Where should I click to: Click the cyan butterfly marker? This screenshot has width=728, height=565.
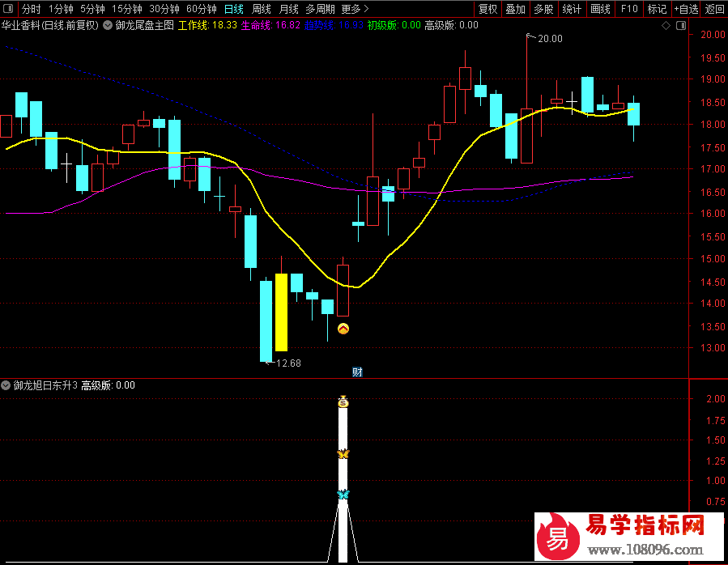343,494
